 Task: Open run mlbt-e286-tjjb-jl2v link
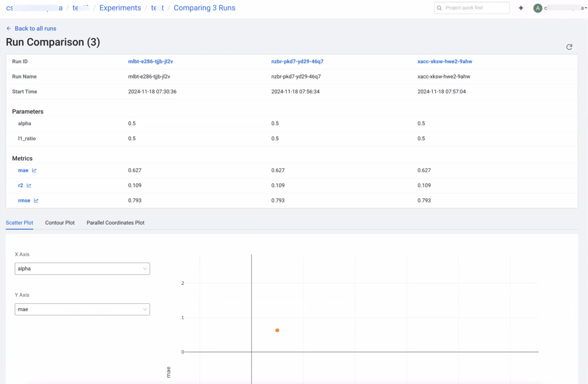coord(150,61)
